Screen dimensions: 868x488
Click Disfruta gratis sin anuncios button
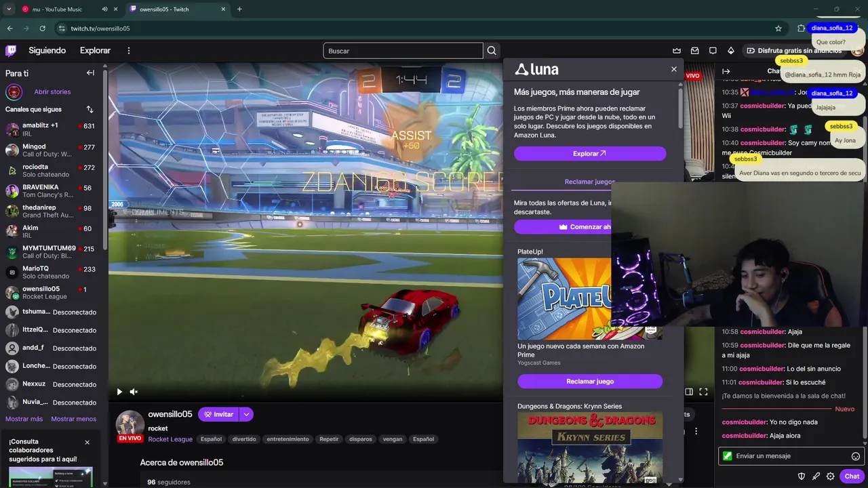(x=795, y=51)
